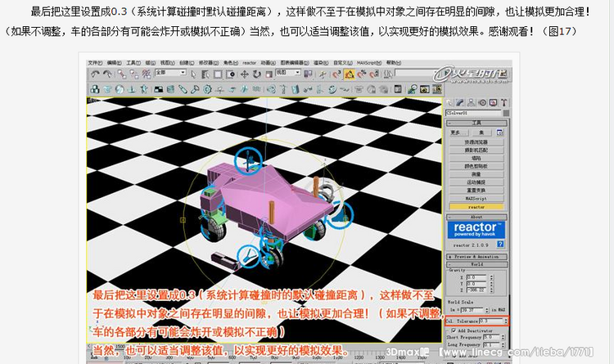Viewport: 614px width, 364px height.
Task: Click the MAXScript utility button in panel
Action: [x=476, y=199]
